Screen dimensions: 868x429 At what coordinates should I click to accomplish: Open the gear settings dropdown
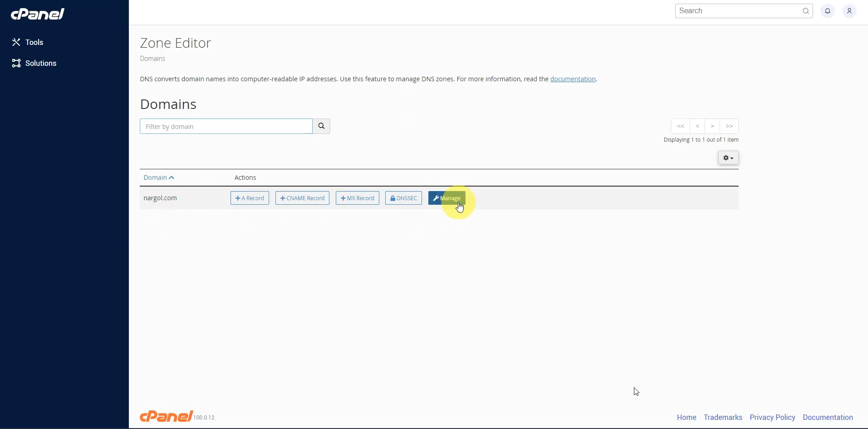(728, 158)
